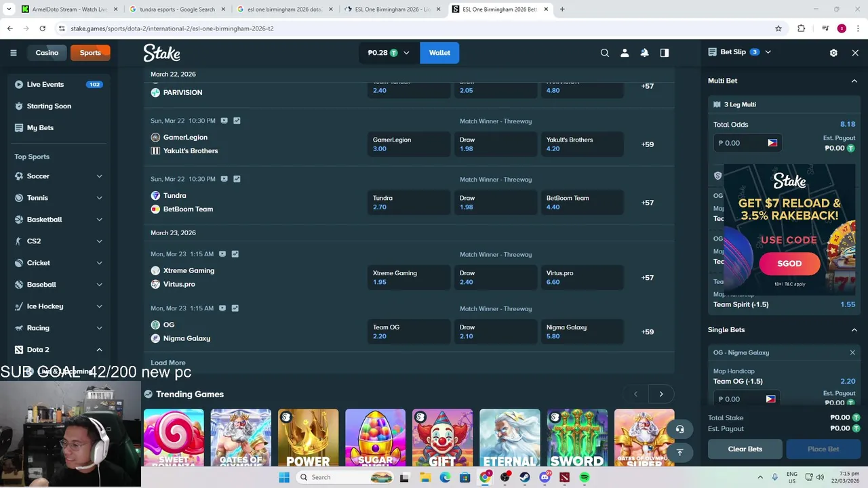Open Spotify from the taskbar

click(x=585, y=477)
